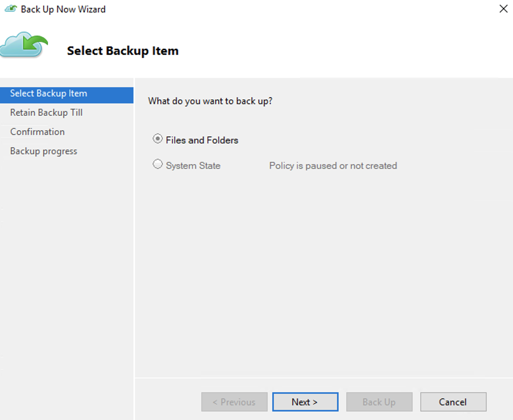The image size is (513, 420).
Task: Click the bold 'Select Backup Item' page heading
Action: point(123,51)
